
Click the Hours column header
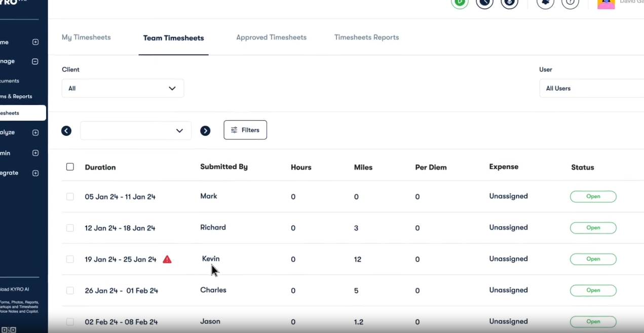click(301, 167)
